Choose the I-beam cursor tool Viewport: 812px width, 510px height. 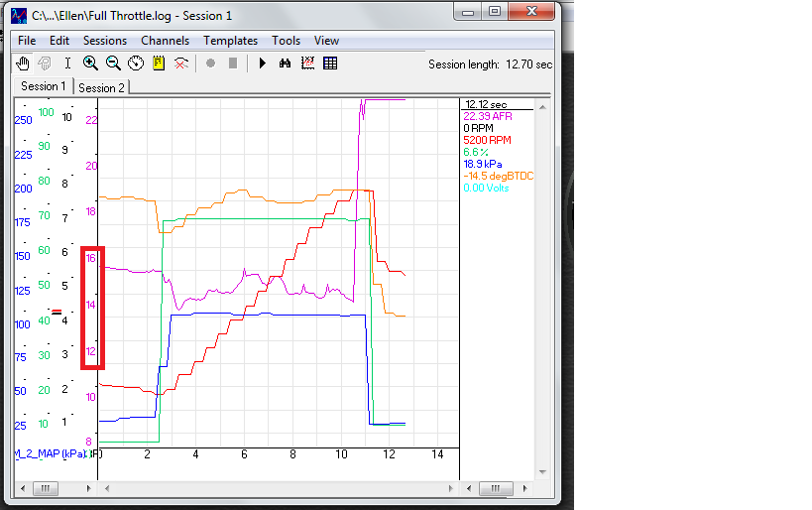point(67,64)
